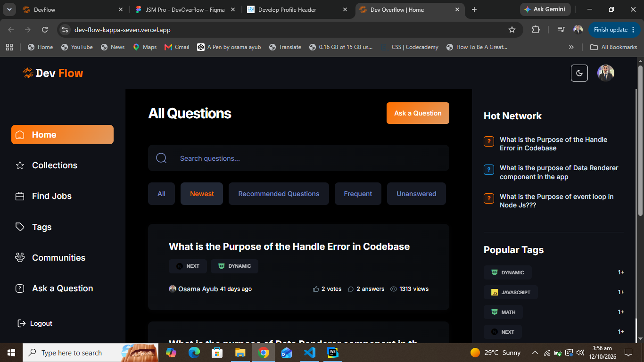Select Ask a Question in the sidebar
The height and width of the screenshot is (362, 644).
pos(62,288)
